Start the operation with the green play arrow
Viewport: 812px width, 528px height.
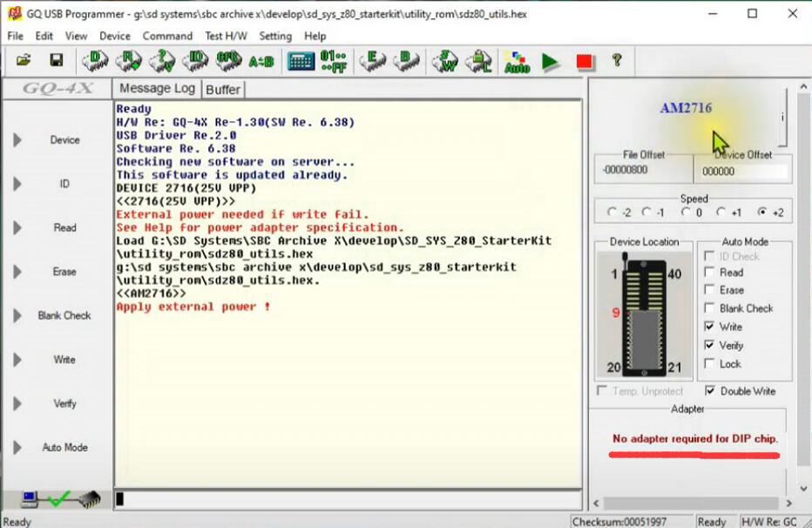point(551,62)
